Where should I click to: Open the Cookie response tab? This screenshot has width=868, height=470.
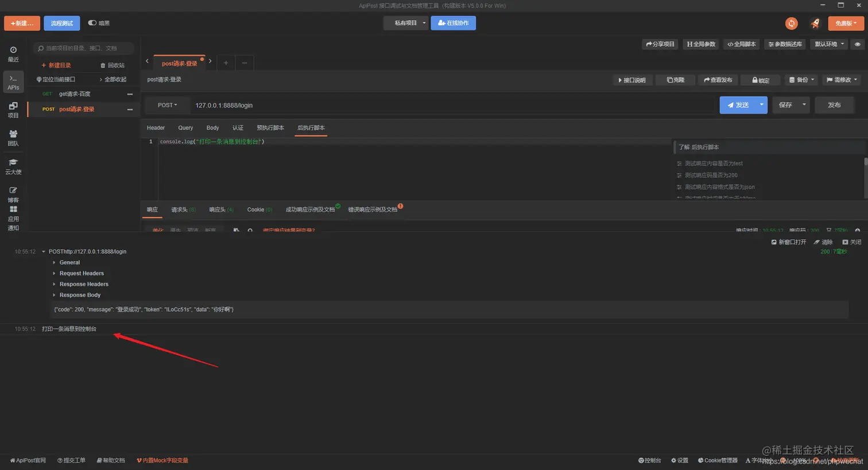click(259, 209)
